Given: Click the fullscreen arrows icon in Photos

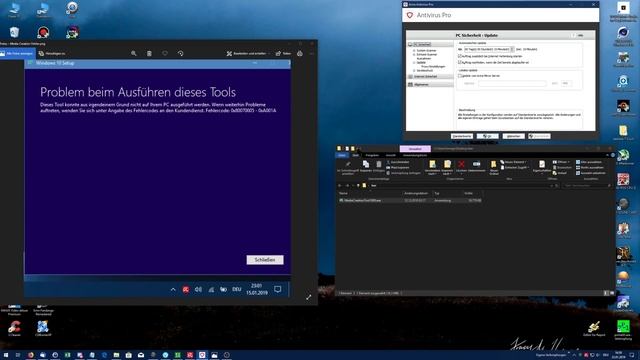Looking at the screenshot, I should (309, 297).
